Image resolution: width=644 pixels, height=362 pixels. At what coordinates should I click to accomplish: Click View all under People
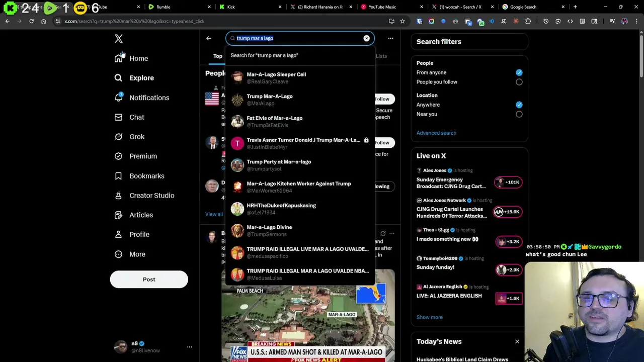pyautogui.click(x=214, y=214)
